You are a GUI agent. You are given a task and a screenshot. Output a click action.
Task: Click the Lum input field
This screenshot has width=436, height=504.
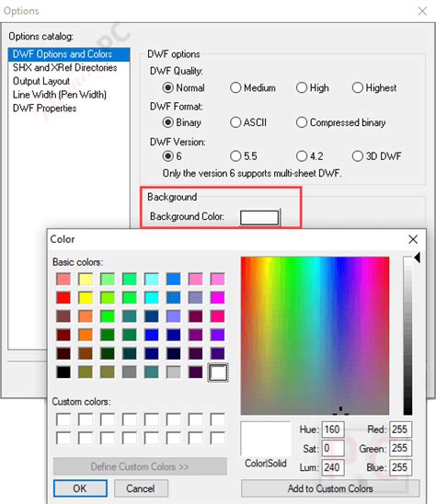pos(333,467)
